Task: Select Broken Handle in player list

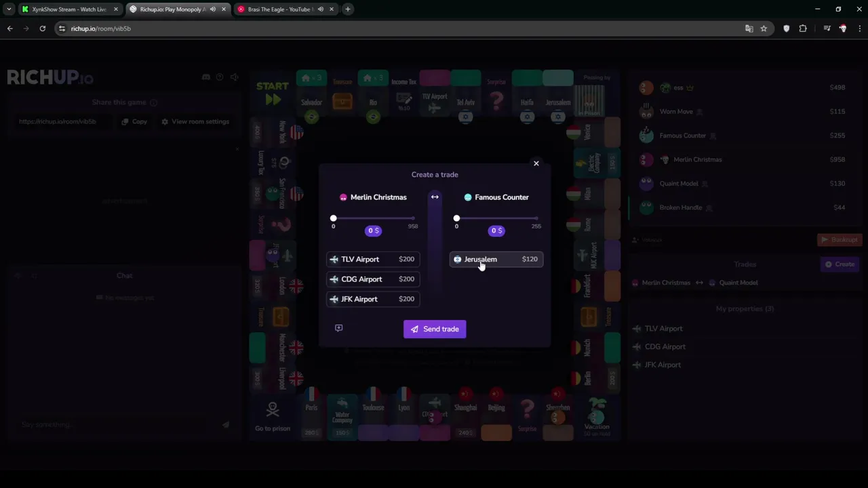Action: (743, 207)
